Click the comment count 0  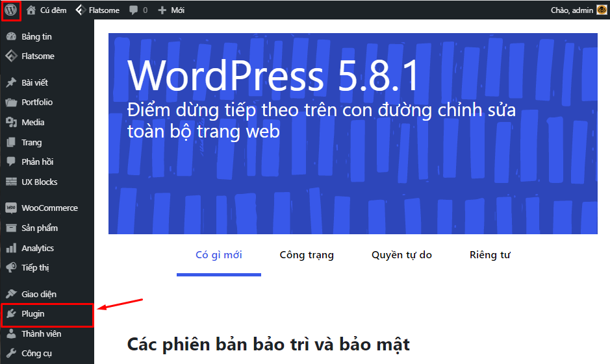[145, 10]
